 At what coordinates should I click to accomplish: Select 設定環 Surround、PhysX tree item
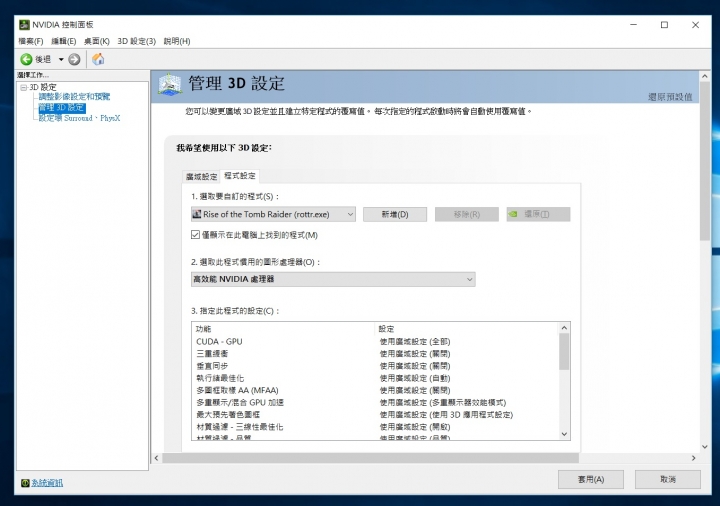point(79,118)
